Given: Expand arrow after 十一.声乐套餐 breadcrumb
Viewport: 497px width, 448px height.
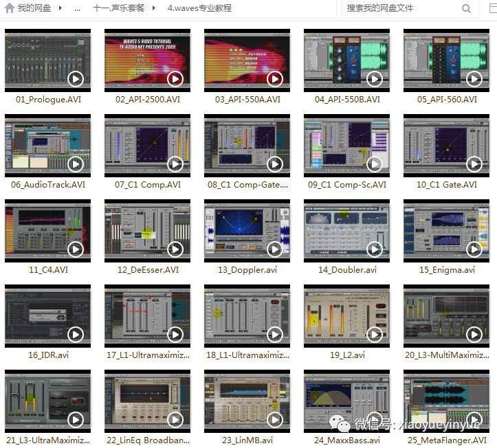Looking at the screenshot, I should [x=154, y=8].
